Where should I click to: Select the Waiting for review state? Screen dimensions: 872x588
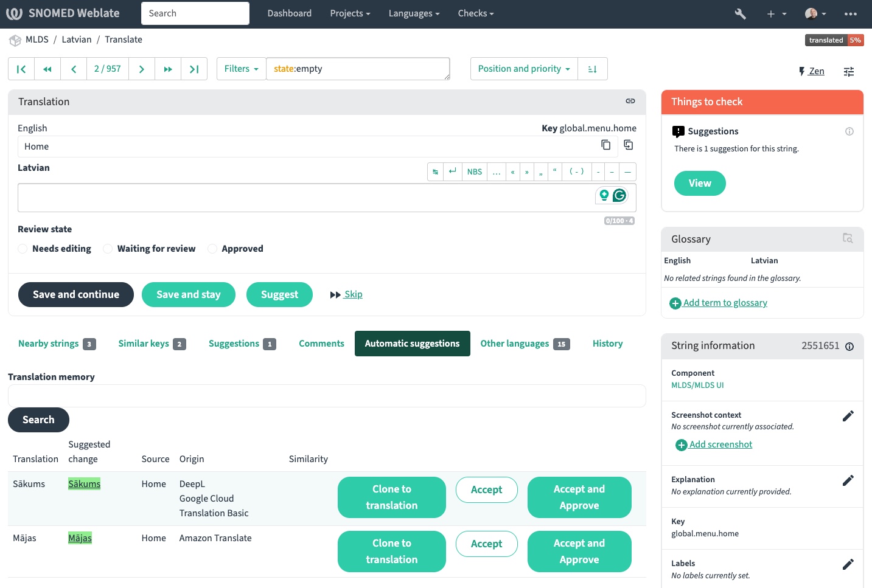(x=108, y=249)
